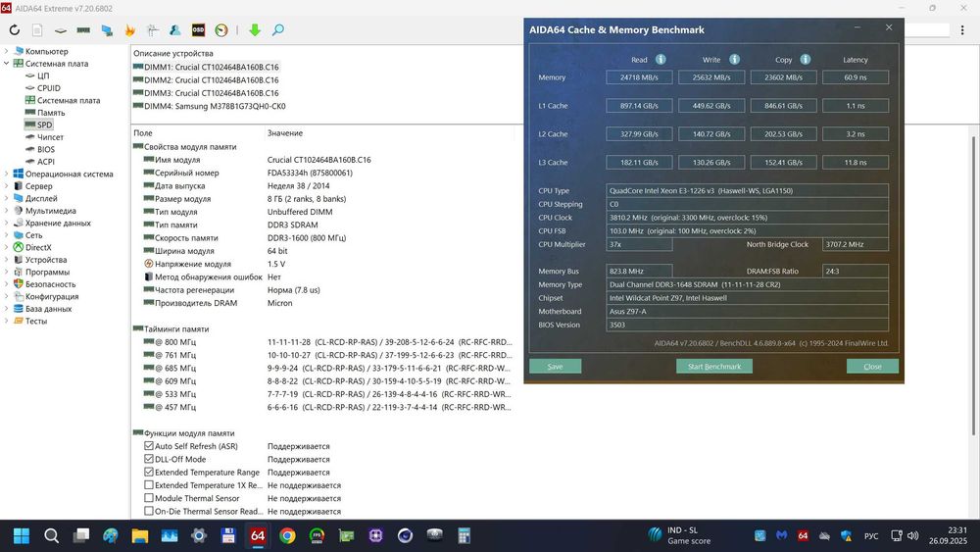Select Память in the tree
Screen dimensions: 980x552
51,113
